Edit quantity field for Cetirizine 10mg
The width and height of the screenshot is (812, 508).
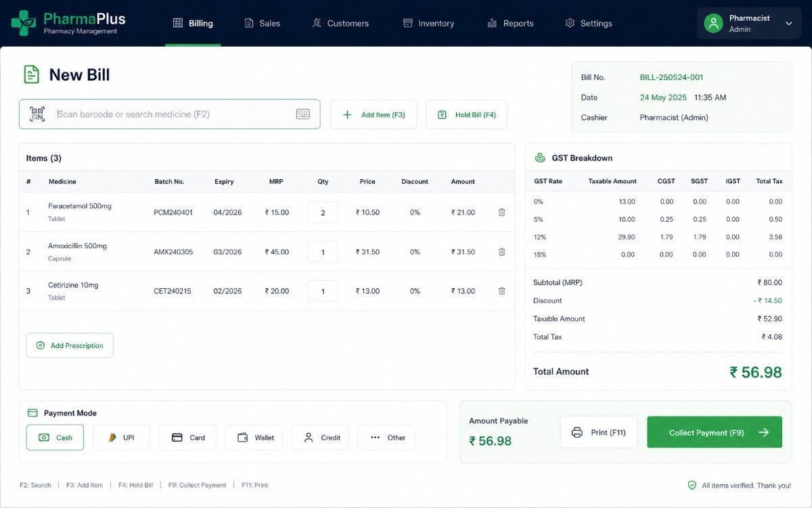click(323, 291)
